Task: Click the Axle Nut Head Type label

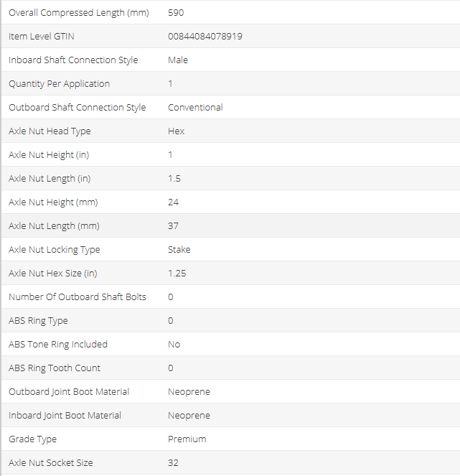Action: pos(50,131)
